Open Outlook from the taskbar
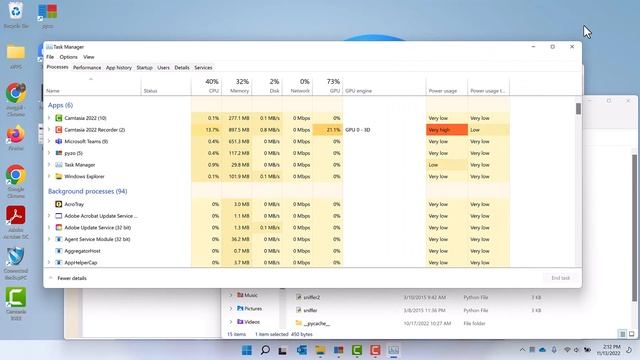The height and width of the screenshot is (360, 640). (x=302, y=350)
